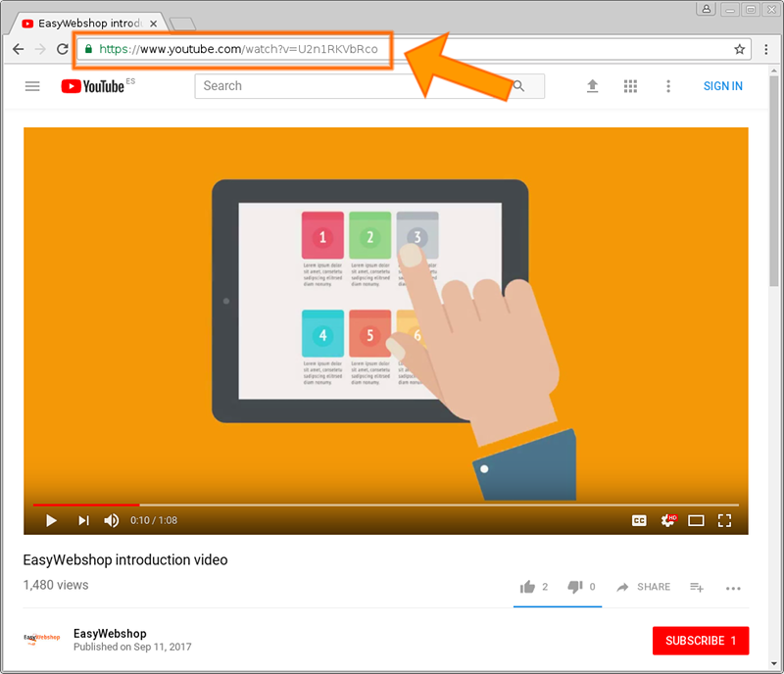This screenshot has width=784, height=674.
Task: Open the more actions ellipsis under the video
Action: point(733,588)
